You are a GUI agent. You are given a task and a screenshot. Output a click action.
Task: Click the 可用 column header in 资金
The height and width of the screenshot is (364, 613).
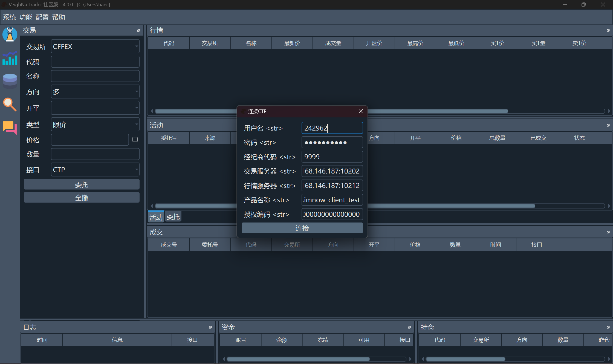coord(364,340)
